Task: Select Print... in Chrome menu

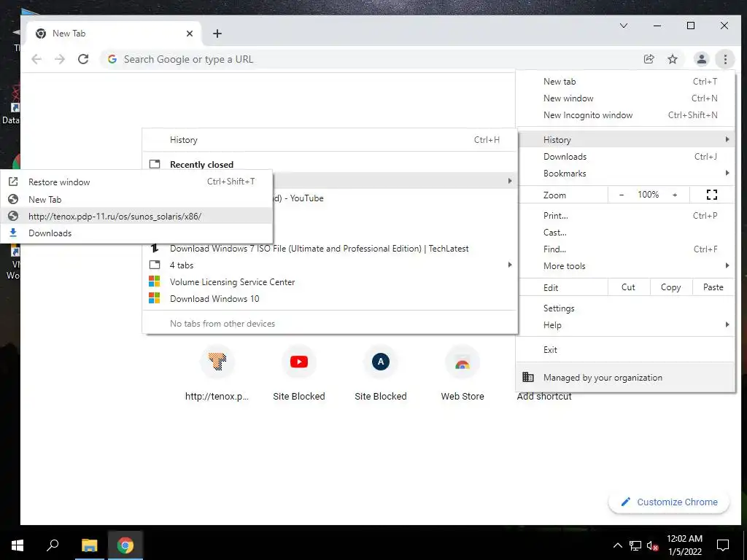Action: pos(625,216)
